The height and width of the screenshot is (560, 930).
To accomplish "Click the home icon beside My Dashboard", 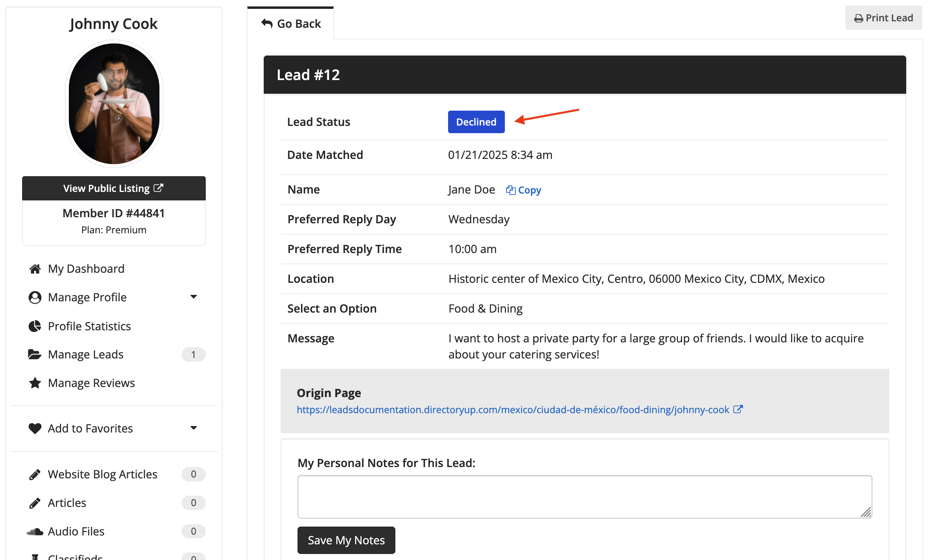I will click(x=35, y=269).
